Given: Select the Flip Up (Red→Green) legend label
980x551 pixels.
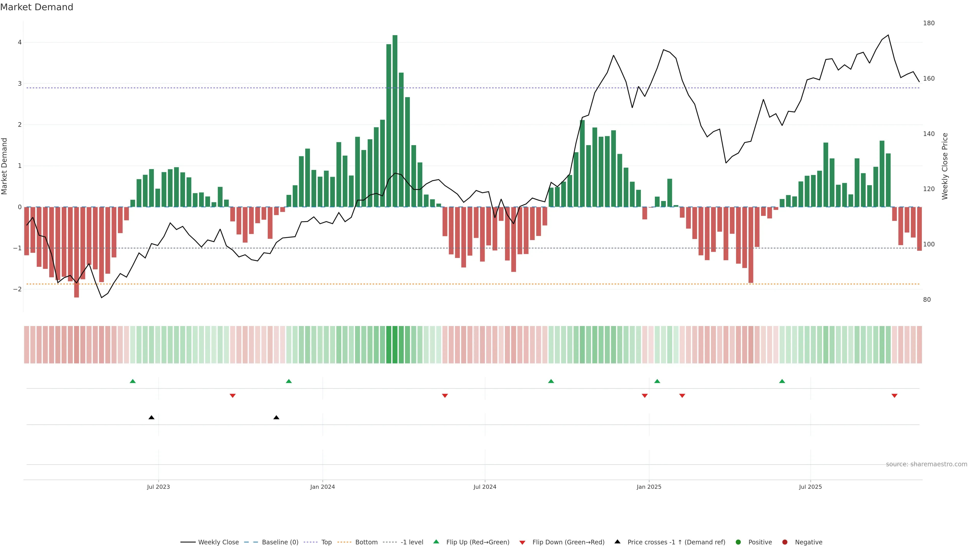Looking at the screenshot, I should point(477,542).
